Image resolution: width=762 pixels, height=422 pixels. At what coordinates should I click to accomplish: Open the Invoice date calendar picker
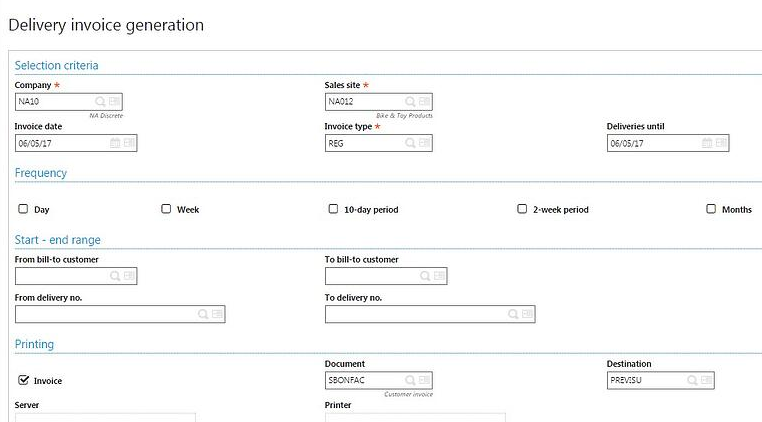(115, 143)
